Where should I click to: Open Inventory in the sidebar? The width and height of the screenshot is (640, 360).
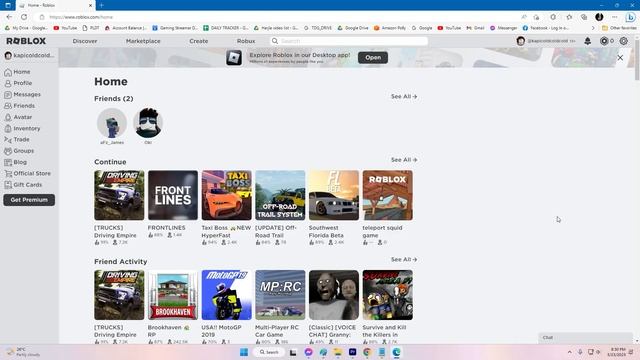tap(22, 128)
